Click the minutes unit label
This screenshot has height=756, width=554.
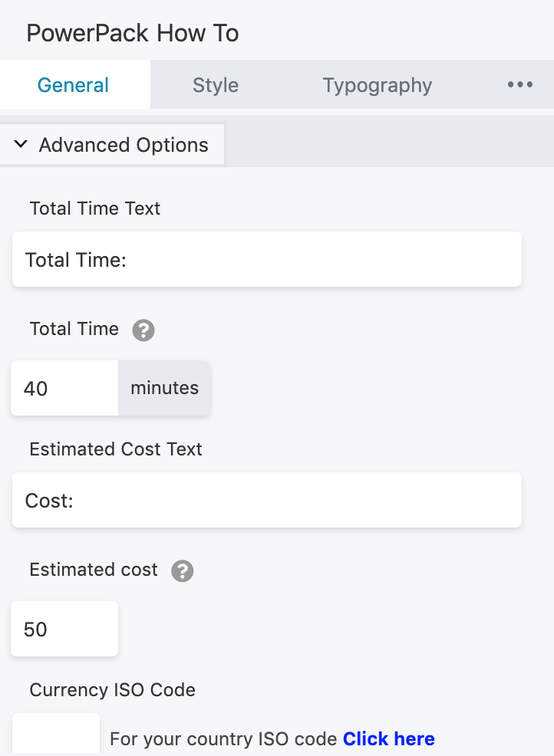point(164,388)
